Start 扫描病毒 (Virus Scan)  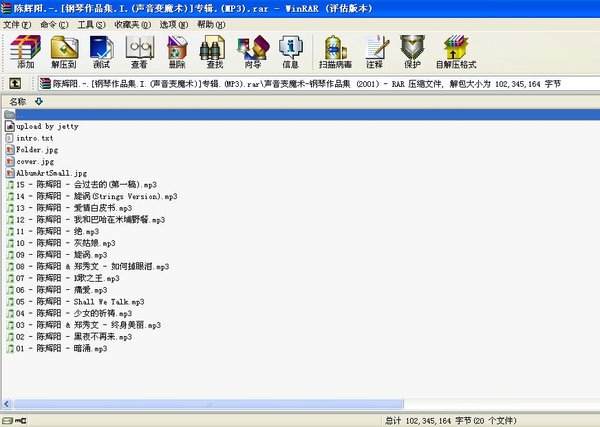pyautogui.click(x=335, y=52)
